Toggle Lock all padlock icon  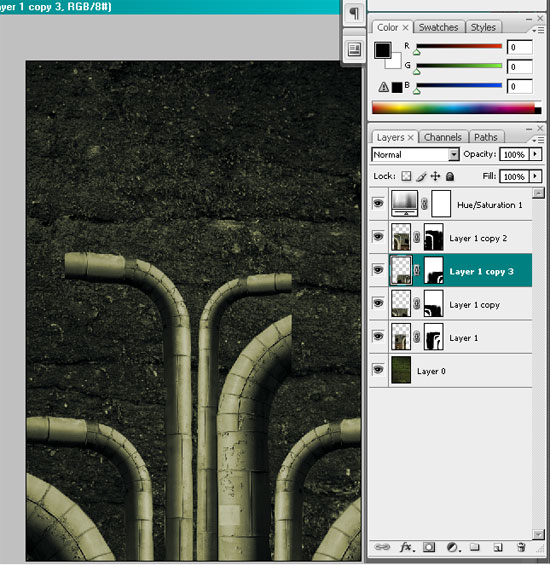pyautogui.click(x=450, y=176)
